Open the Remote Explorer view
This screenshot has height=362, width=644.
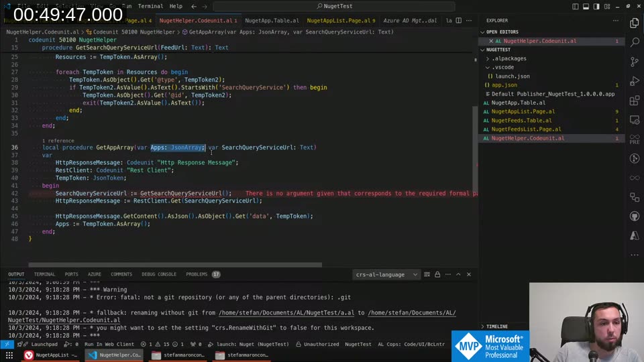point(635,120)
